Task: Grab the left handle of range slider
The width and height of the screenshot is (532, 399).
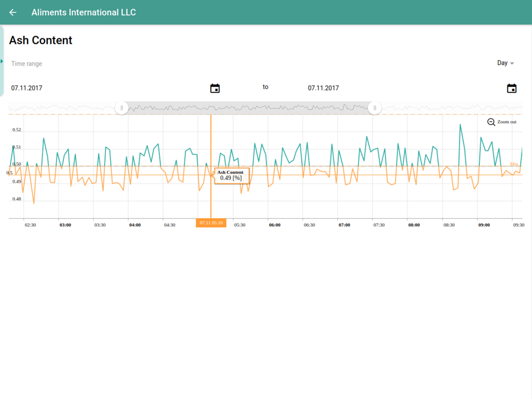Action: pyautogui.click(x=122, y=108)
